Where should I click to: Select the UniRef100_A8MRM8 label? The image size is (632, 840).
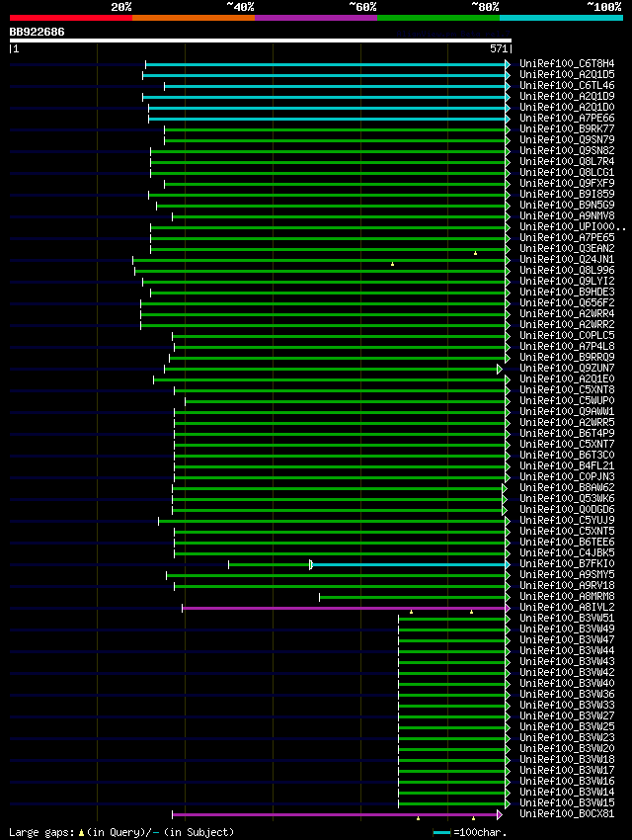pyautogui.click(x=567, y=596)
